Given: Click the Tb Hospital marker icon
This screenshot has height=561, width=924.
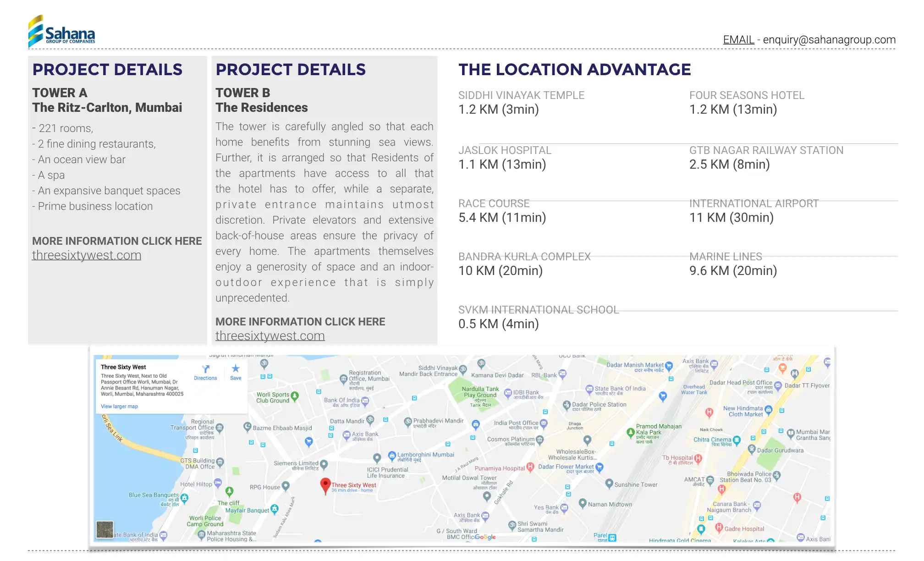Looking at the screenshot, I should pos(698,458).
